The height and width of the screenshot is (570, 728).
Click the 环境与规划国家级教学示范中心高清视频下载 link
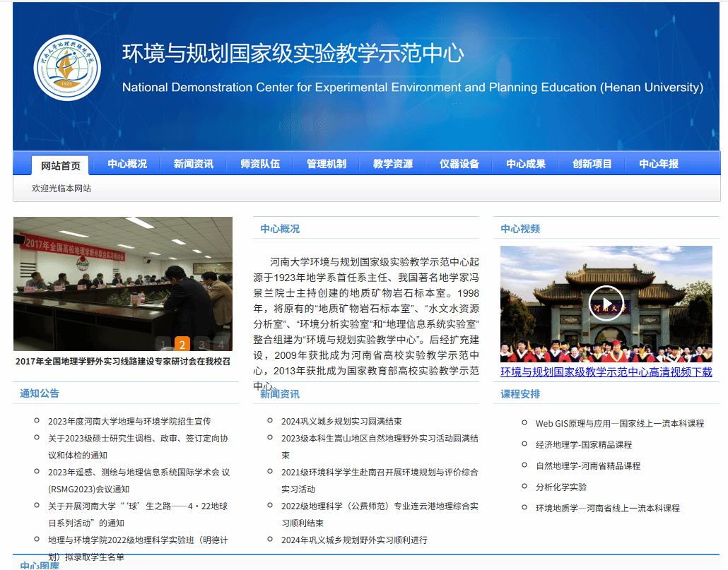click(606, 372)
